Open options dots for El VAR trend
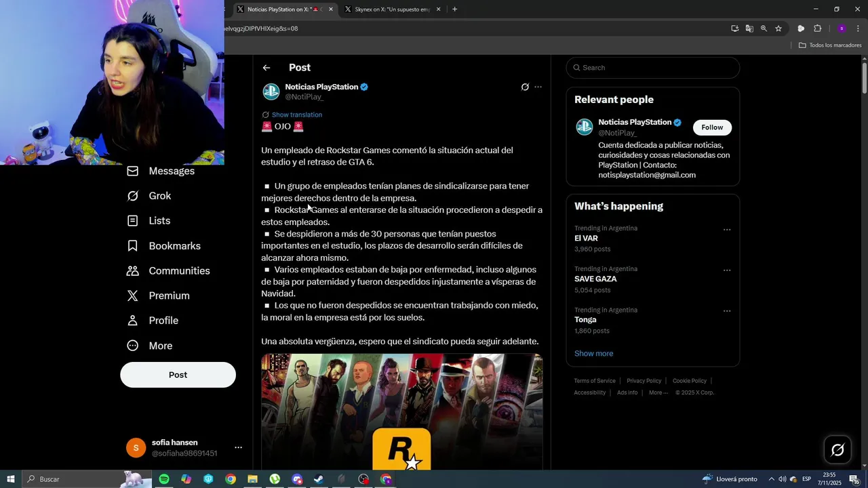868x488 pixels. tap(727, 230)
